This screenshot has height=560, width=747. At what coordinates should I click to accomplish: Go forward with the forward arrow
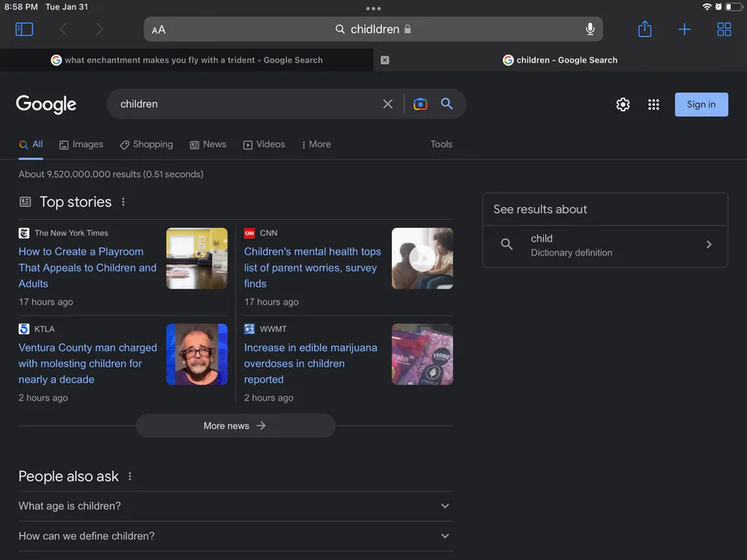pos(99,29)
